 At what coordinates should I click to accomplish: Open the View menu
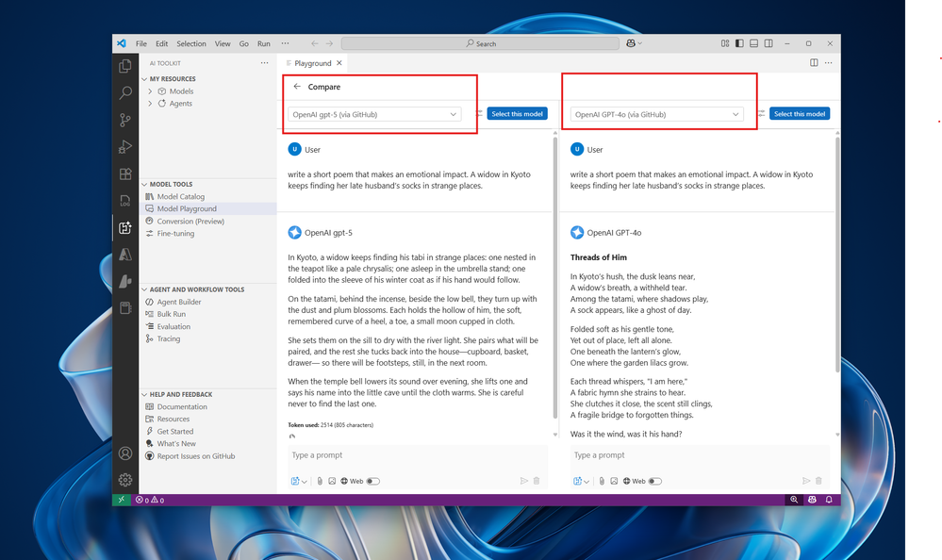click(x=223, y=43)
